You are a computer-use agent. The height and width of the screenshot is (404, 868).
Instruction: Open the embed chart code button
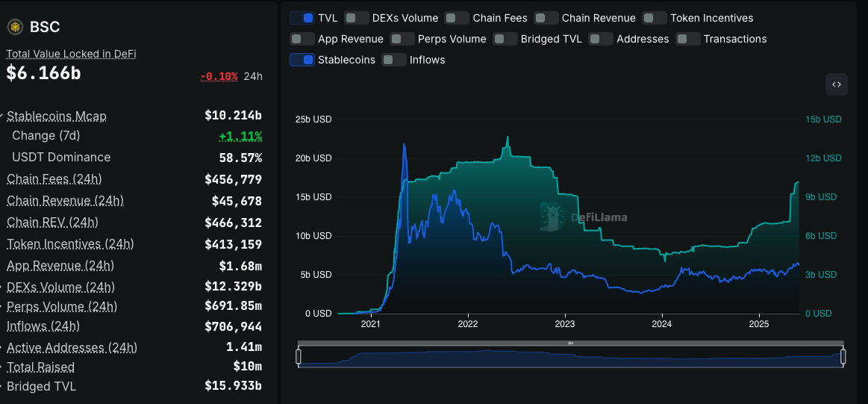pos(836,84)
